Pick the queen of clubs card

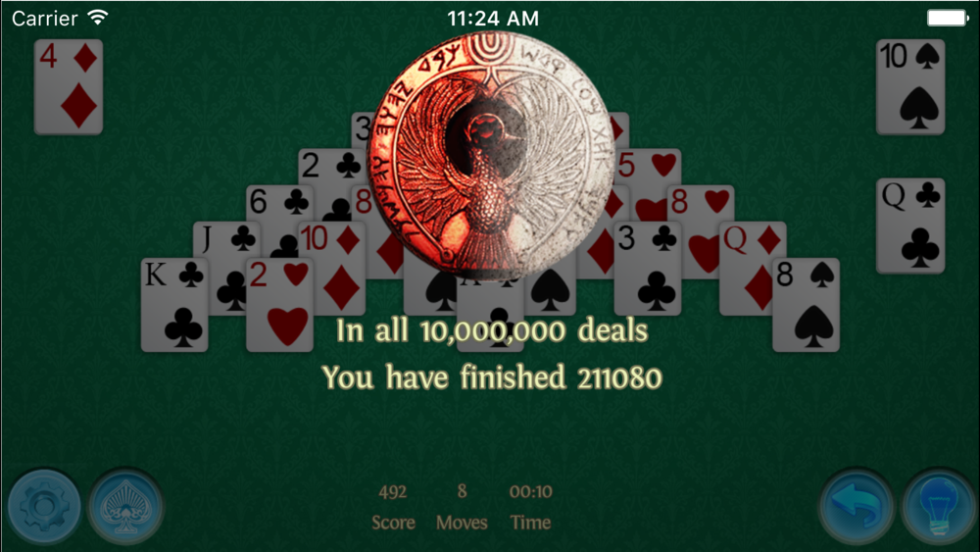click(x=910, y=226)
